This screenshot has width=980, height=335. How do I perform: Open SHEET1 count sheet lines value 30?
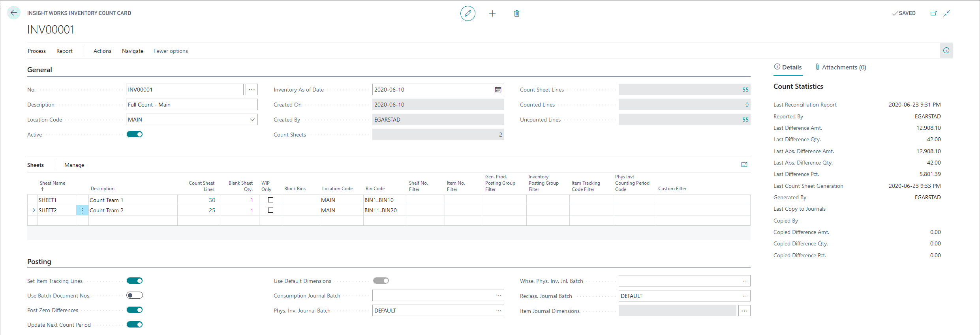point(212,200)
